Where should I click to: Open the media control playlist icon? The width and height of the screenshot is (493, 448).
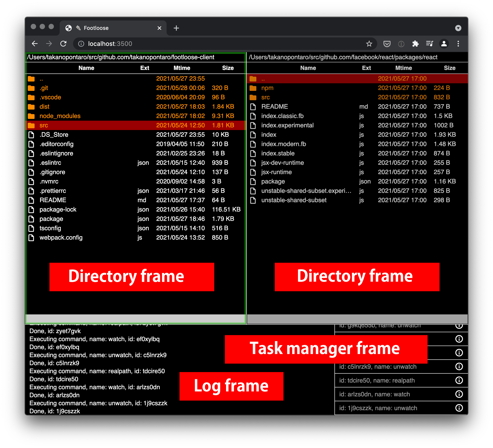point(429,44)
